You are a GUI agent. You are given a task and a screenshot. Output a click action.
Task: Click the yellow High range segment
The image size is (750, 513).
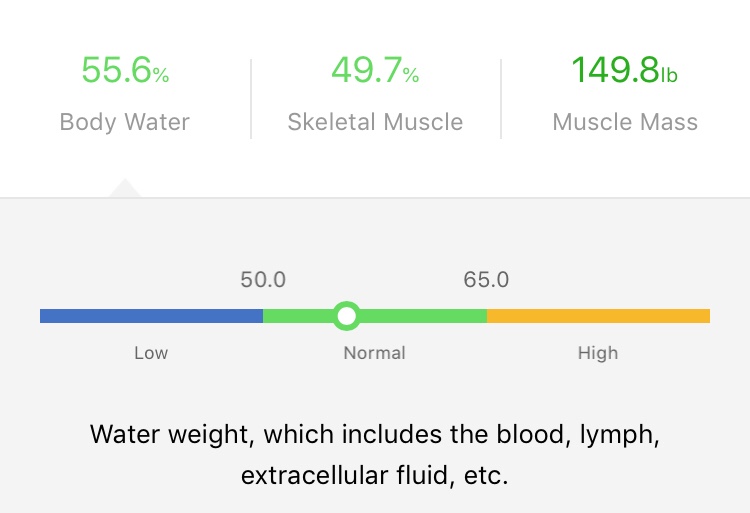click(x=598, y=316)
